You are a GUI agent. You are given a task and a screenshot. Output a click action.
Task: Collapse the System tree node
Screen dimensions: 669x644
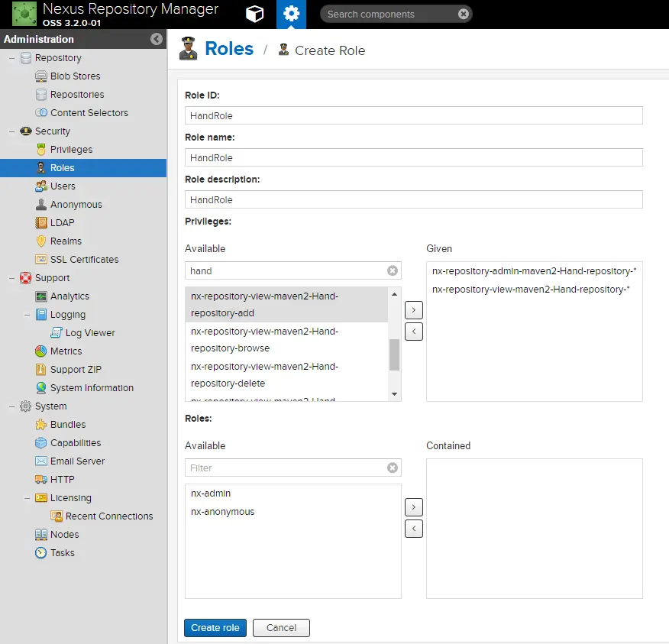[x=12, y=406]
